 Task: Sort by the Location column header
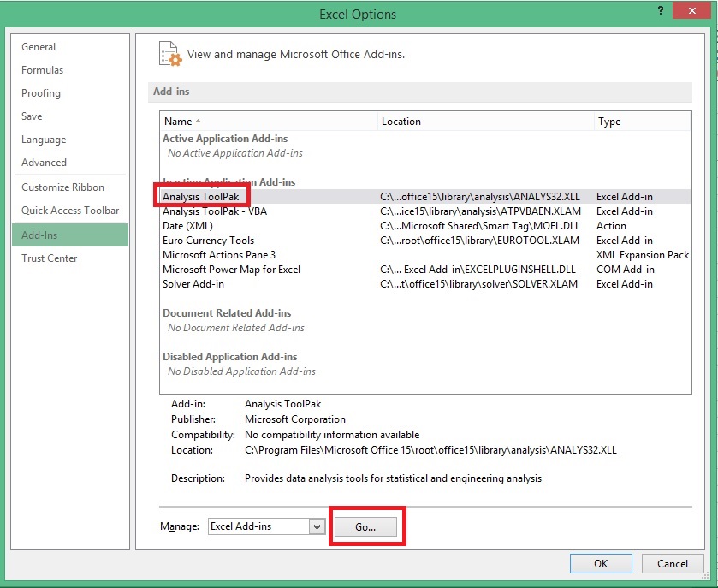tap(401, 121)
